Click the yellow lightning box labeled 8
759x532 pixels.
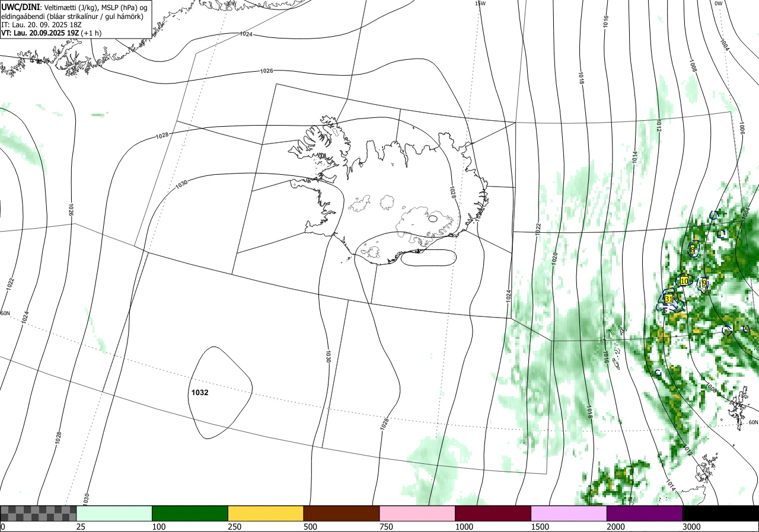point(693,250)
